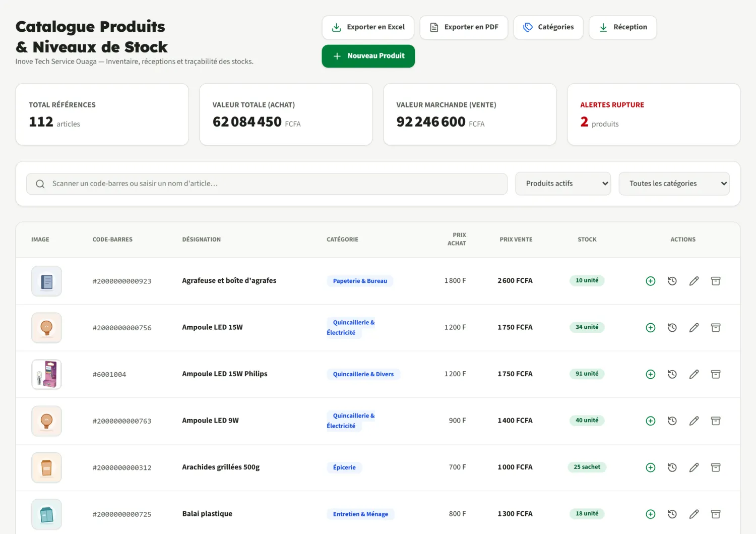
Task: View history for Balai plastique
Action: tap(672, 514)
